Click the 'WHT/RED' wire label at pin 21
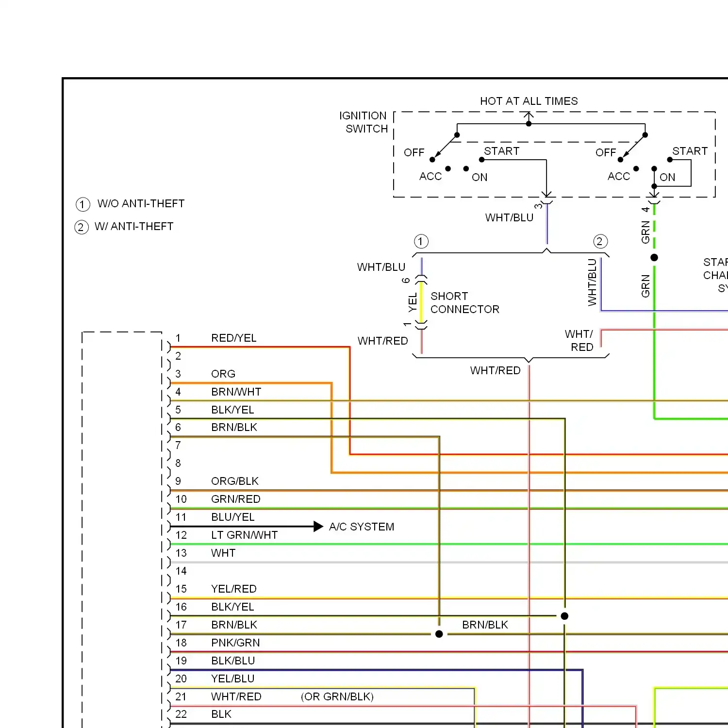The image size is (728, 728). [236, 696]
